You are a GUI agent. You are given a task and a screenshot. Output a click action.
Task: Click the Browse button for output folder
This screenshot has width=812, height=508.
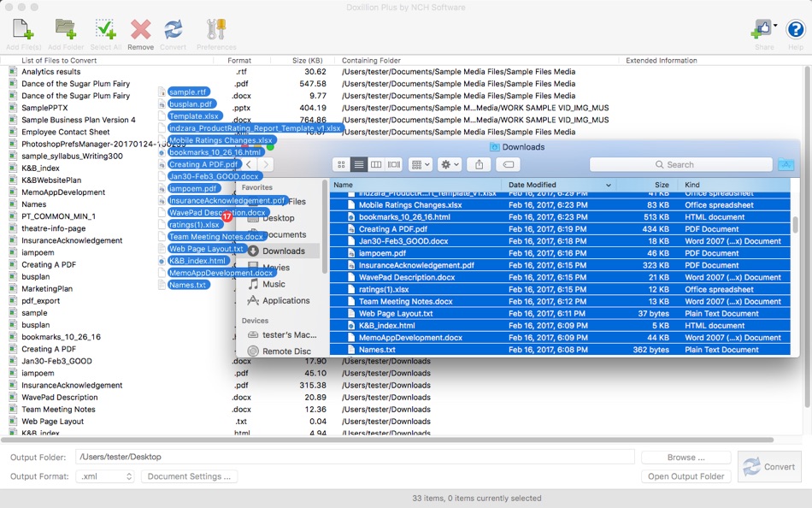point(685,457)
